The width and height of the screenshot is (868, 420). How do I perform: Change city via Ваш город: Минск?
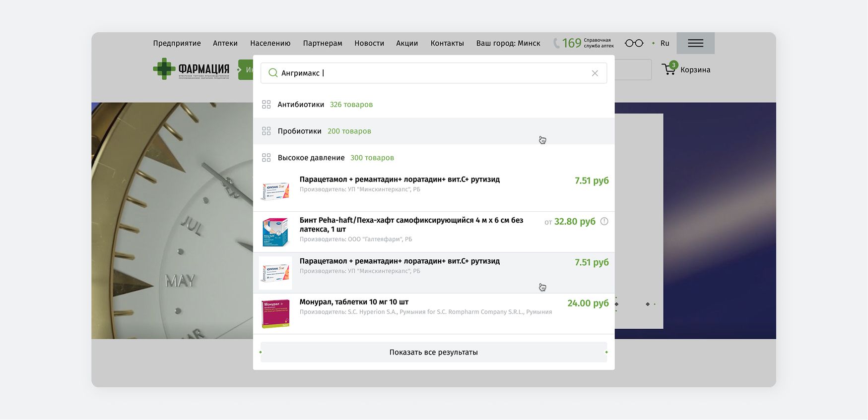click(x=508, y=43)
